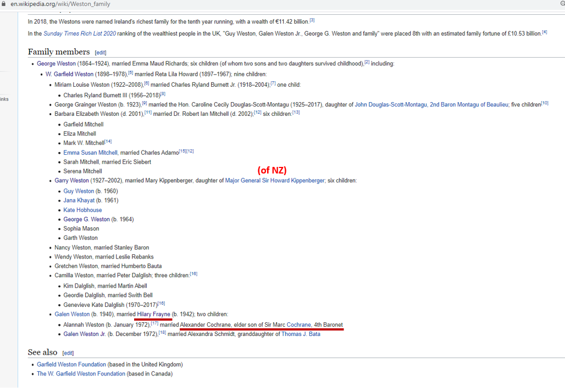The width and height of the screenshot is (565, 392).
Task: Open footnote [2] after survived childhood
Action: 367,62
